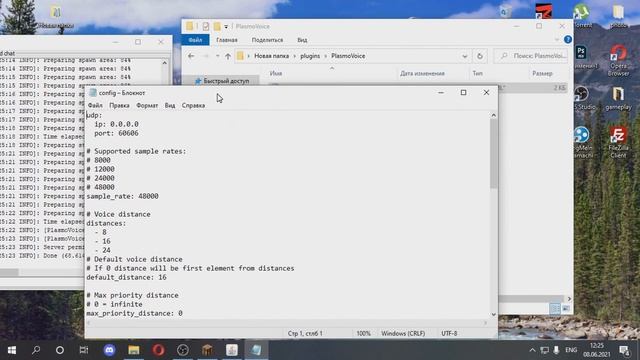Open taskbar search magnifier
This screenshot has height=360, width=640.
pyautogui.click(x=36, y=350)
